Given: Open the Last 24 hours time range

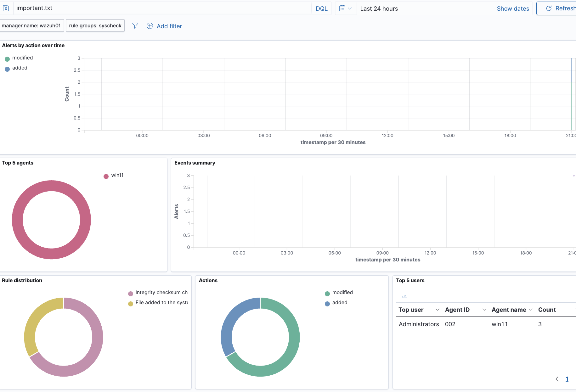Looking at the screenshot, I should 379,8.
